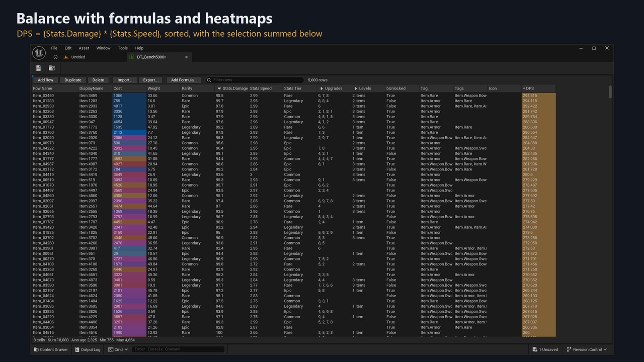Open the Output Log panel
The height and width of the screenshot is (362, 644).
(88, 349)
